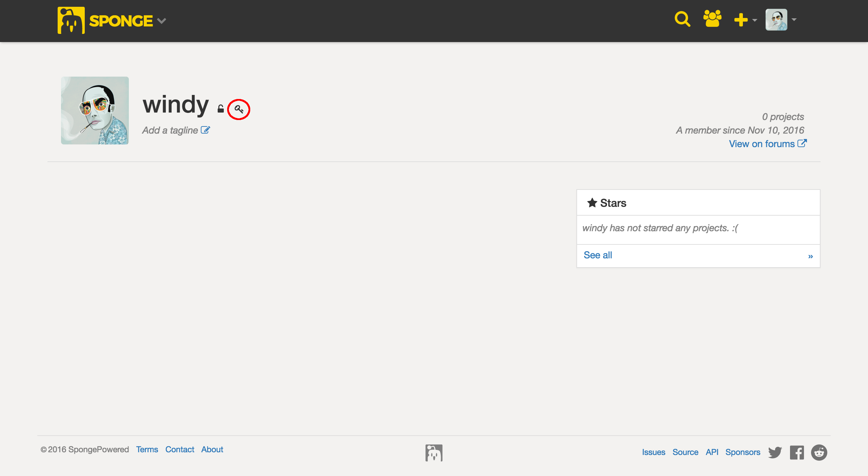Click the lock icon next to username
This screenshot has height=476, width=868.
[x=220, y=109]
